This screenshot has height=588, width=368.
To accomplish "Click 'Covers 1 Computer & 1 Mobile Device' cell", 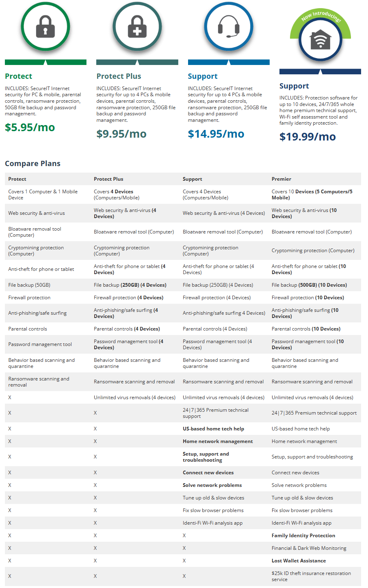I will [43, 195].
